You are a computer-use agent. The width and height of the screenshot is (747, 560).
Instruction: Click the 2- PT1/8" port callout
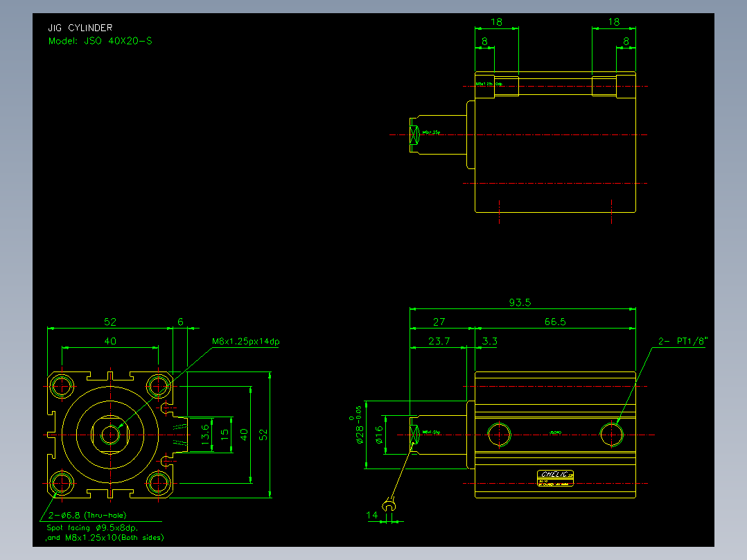683,341
